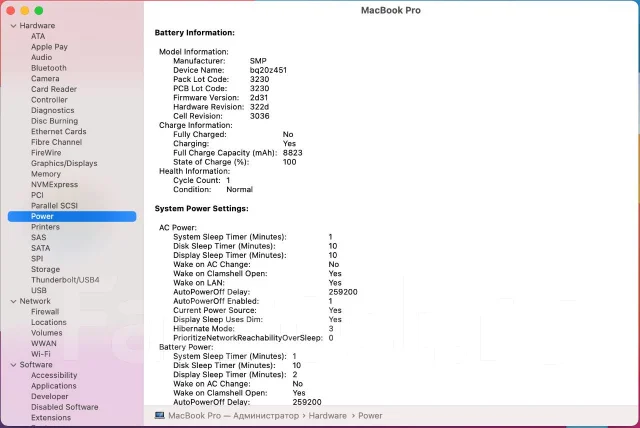The width and height of the screenshot is (640, 428).
Task: Select Applications under Software
Action: point(53,386)
